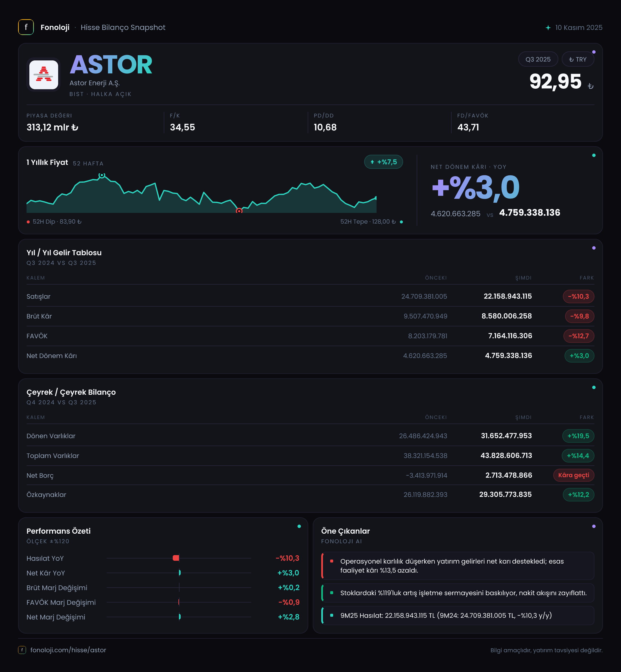621x672 pixels.
Task: Click the 9M25 Hasılat highlight text
Action: pyautogui.click(x=446, y=616)
